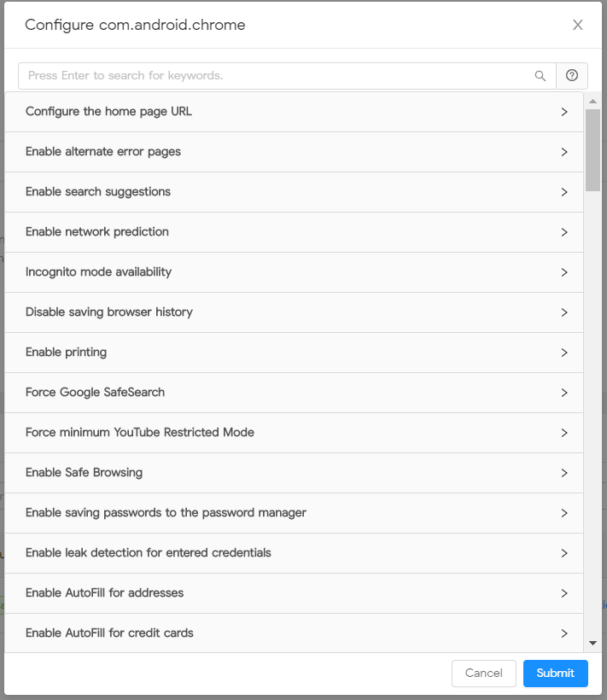Screen dimensions: 607x700
Task: Expand chevron for Enable printing
Action: click(x=564, y=353)
